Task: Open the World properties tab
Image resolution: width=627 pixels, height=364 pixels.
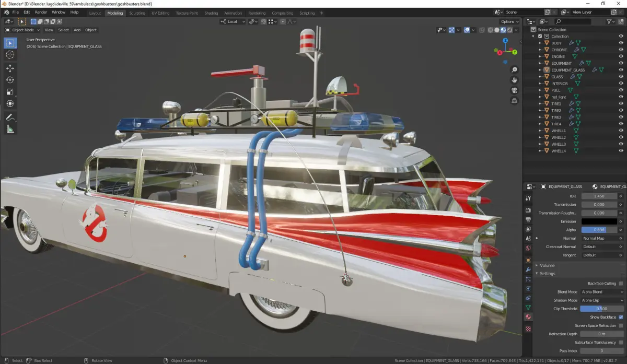Action: (528, 249)
